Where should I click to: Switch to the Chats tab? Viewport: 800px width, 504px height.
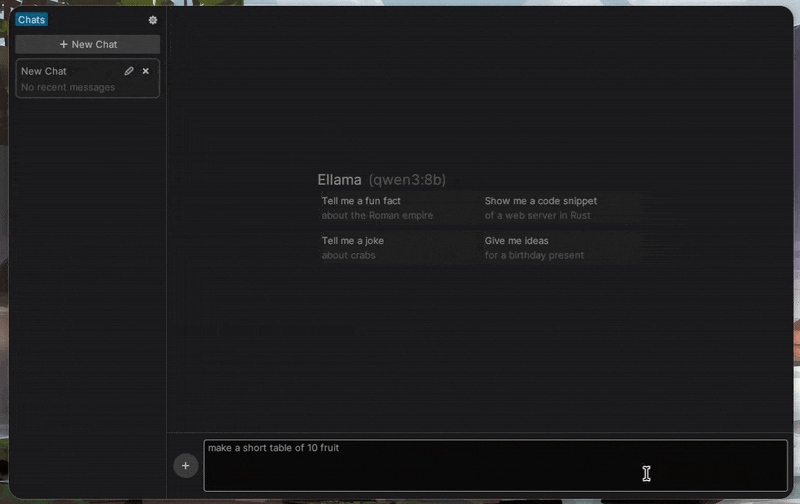[31, 19]
